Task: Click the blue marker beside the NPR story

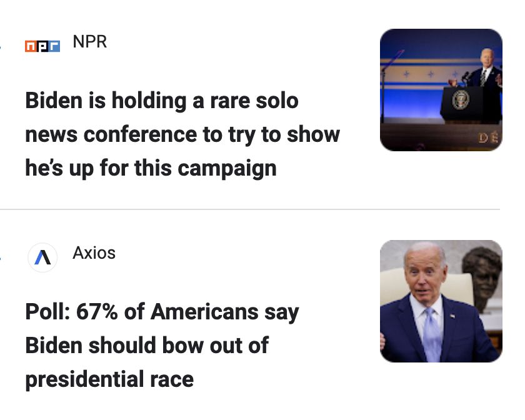Action: pyautogui.click(x=2, y=47)
